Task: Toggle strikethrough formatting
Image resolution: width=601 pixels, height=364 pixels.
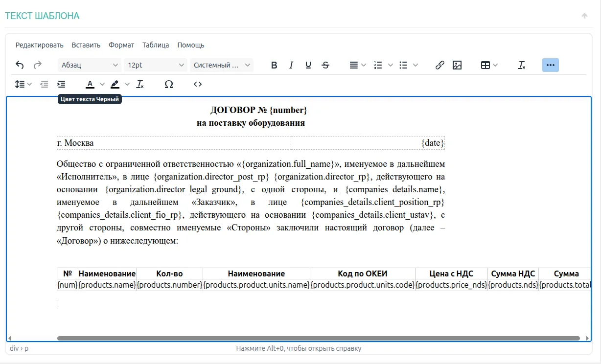Action: (x=325, y=65)
